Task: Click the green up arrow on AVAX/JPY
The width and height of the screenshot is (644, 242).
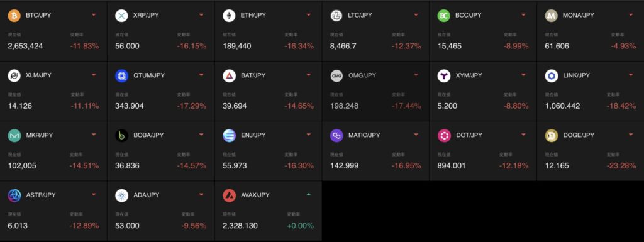Action: pos(308,194)
